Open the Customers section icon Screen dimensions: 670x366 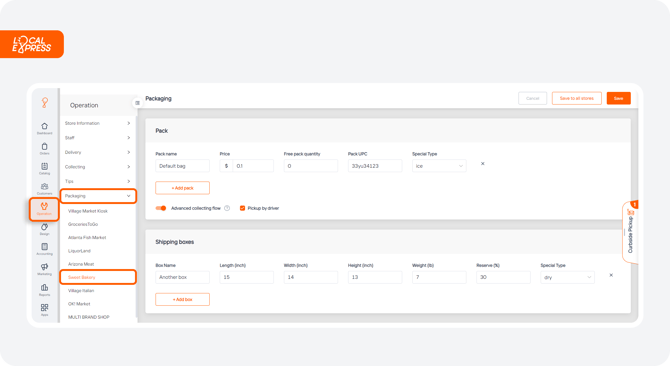pos(44,189)
